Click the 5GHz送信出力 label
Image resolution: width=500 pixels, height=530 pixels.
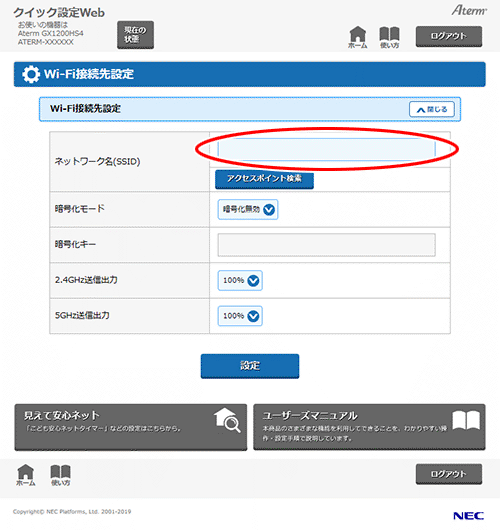click(82, 315)
